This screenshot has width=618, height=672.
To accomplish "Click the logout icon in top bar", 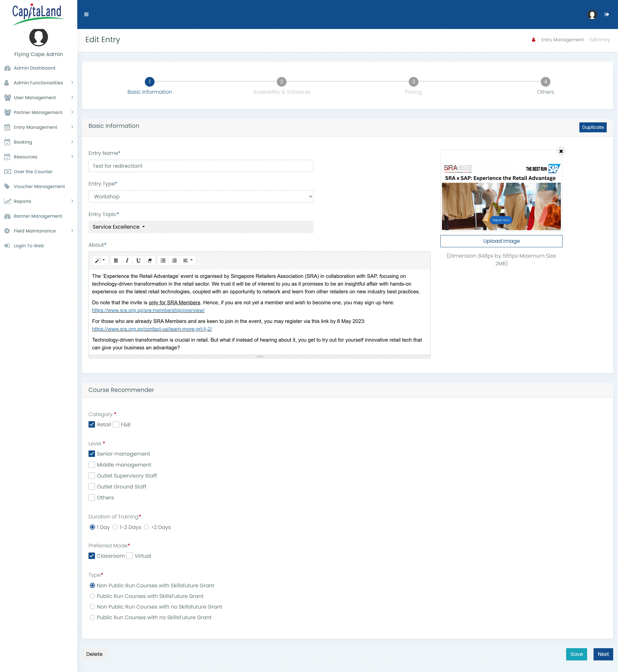I will coord(607,14).
